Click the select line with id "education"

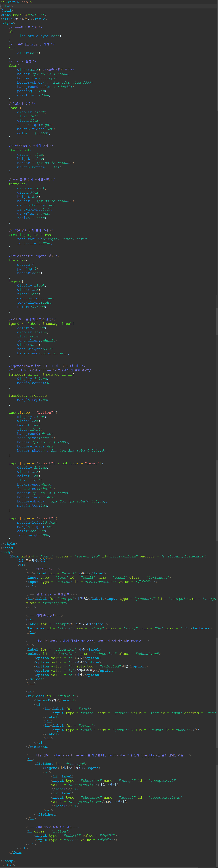tap(93, 654)
